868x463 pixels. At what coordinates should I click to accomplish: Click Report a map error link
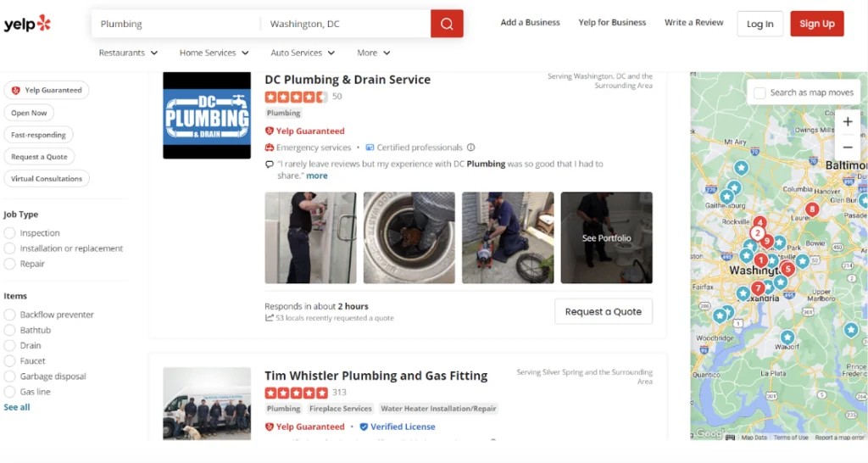coord(839,438)
